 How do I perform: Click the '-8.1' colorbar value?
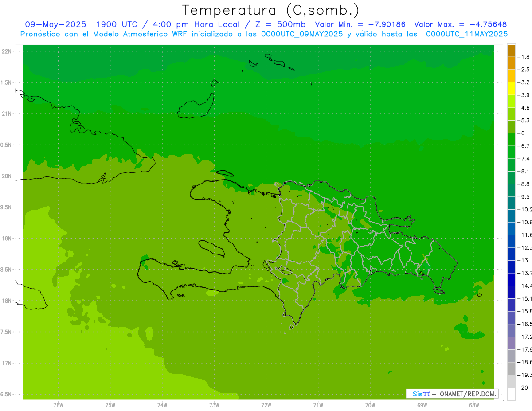coord(524,171)
